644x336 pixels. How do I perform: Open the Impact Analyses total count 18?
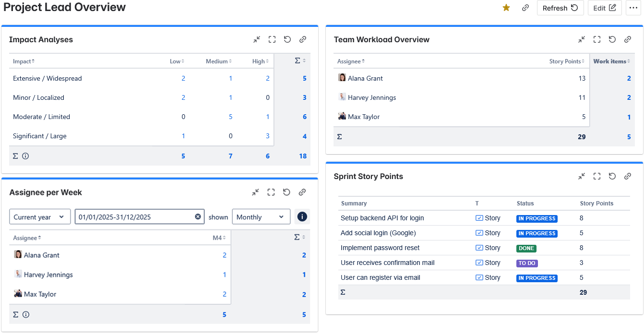coord(303,156)
